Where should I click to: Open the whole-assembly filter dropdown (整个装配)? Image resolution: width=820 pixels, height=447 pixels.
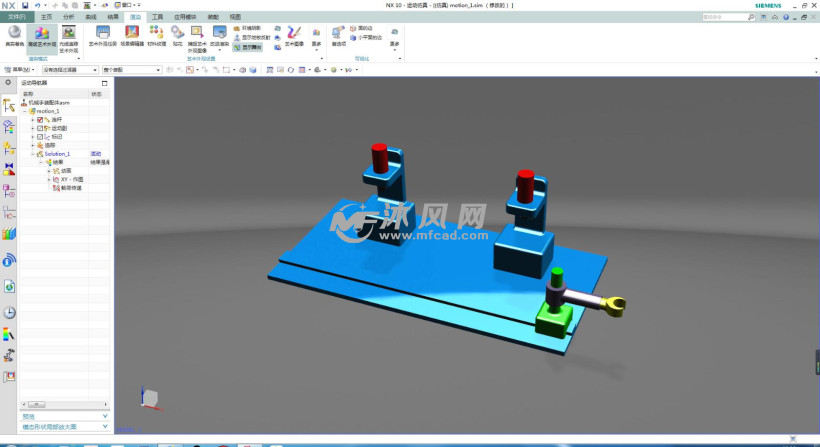click(131, 70)
